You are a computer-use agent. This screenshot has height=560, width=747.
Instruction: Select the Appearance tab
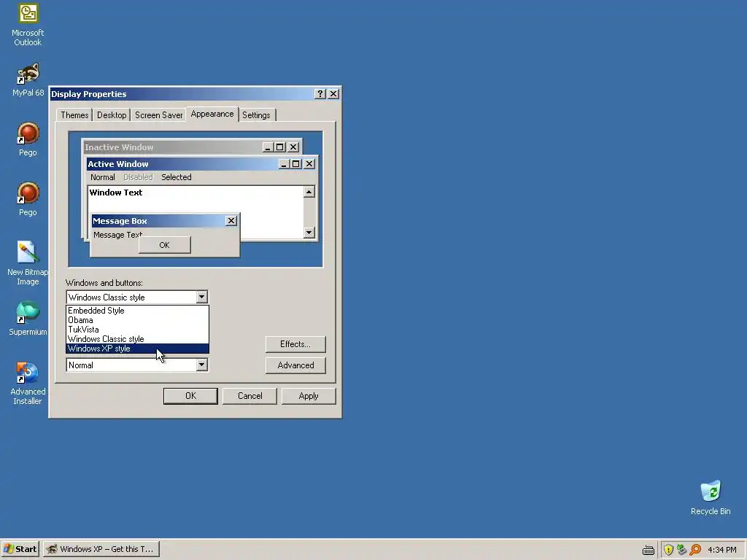click(212, 114)
